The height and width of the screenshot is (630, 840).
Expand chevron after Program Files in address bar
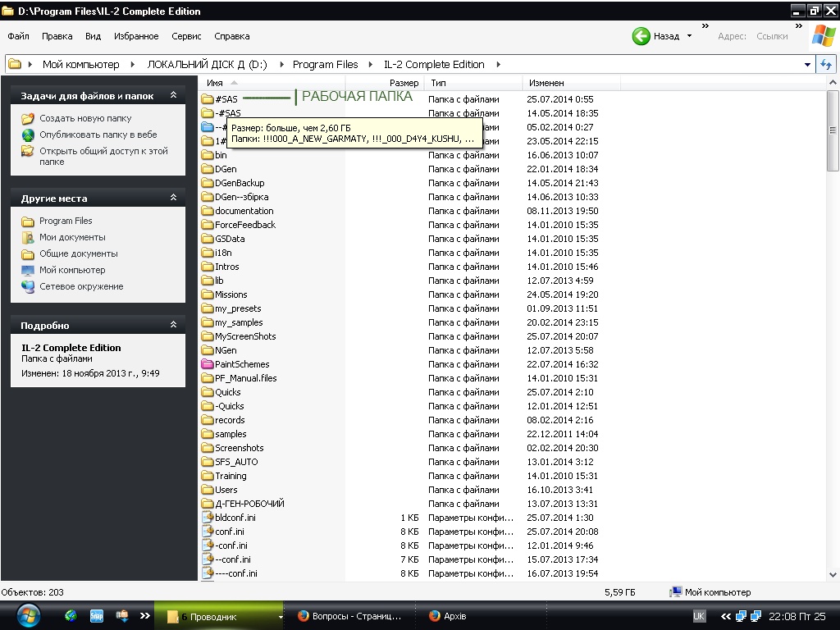point(370,64)
